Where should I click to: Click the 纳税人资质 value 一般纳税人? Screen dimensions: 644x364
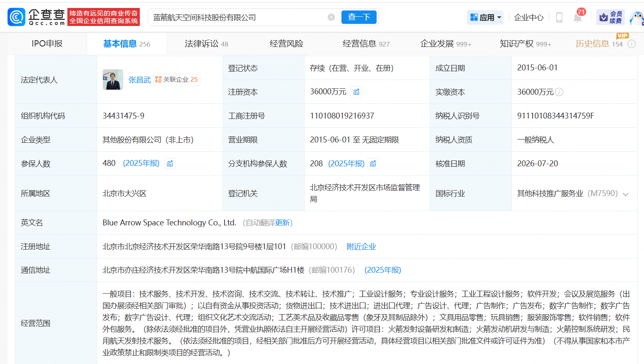(x=535, y=139)
